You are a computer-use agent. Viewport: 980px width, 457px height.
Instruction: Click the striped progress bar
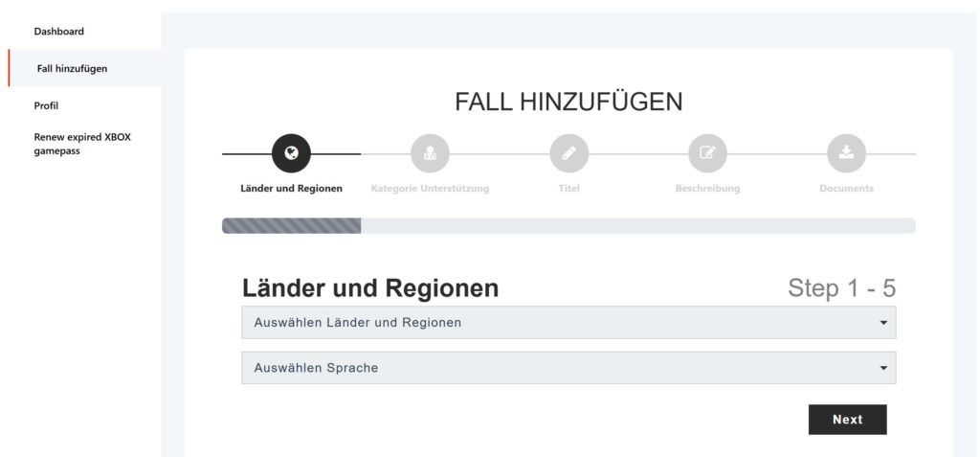point(291,226)
